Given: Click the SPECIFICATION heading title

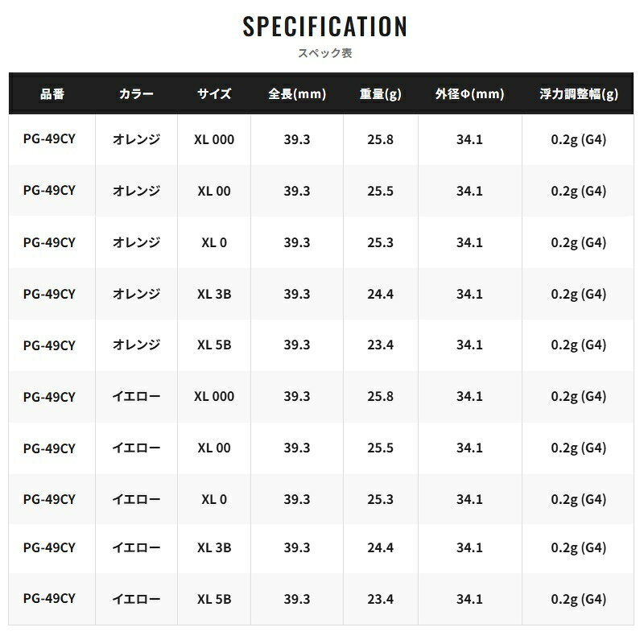Looking at the screenshot, I should pyautogui.click(x=324, y=26).
